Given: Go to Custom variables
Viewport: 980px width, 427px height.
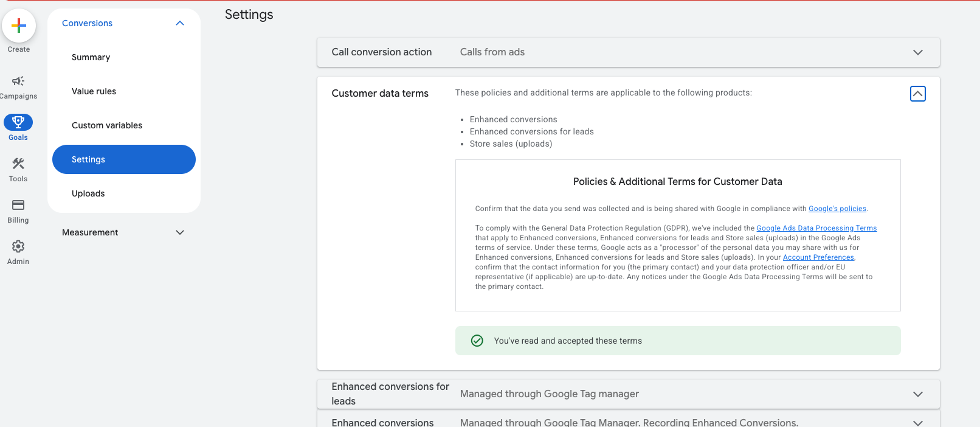Looking at the screenshot, I should click(107, 125).
